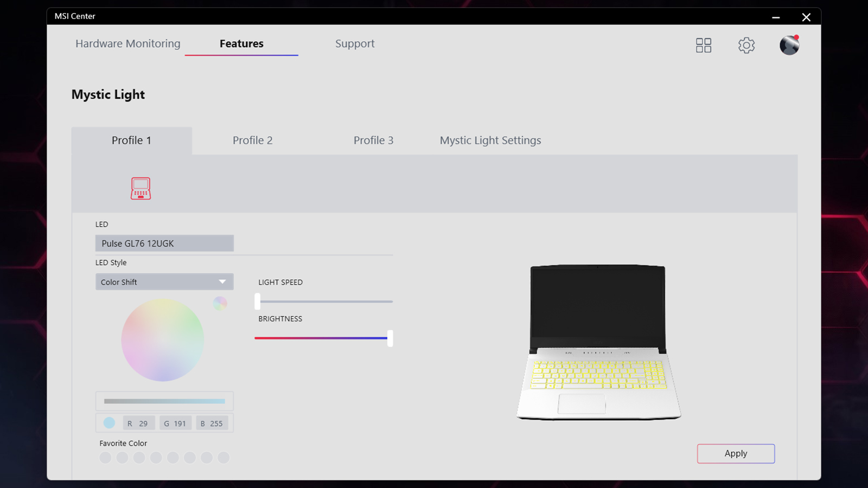The width and height of the screenshot is (868, 488).
Task: Click the Pulse GL76 12UGK LED field
Action: tap(164, 243)
